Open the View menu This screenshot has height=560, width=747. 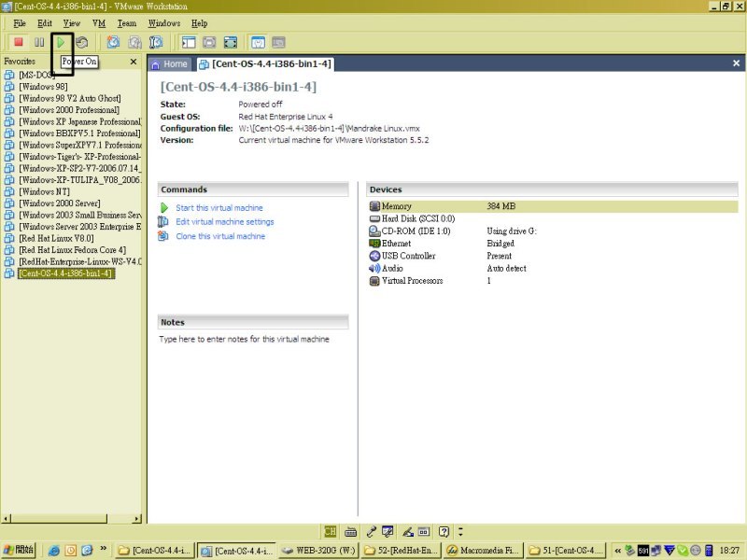(x=72, y=23)
